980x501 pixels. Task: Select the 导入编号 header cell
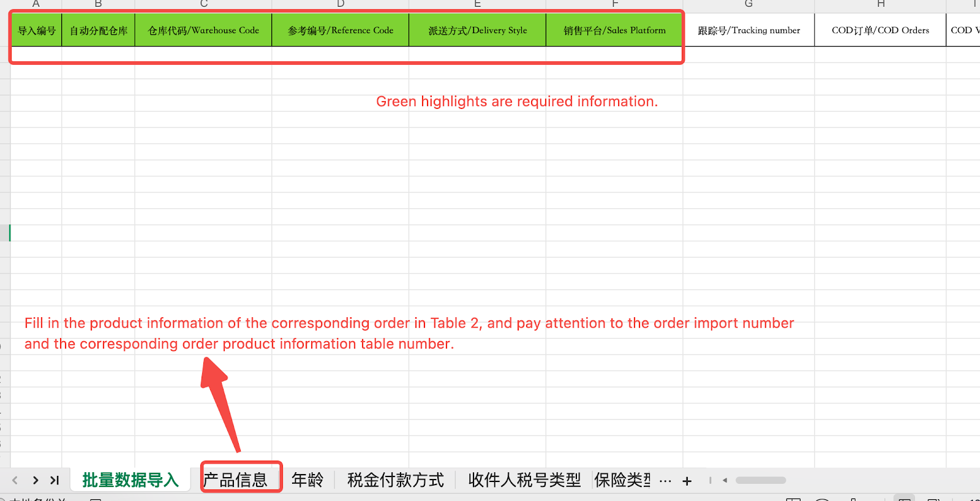(x=36, y=31)
